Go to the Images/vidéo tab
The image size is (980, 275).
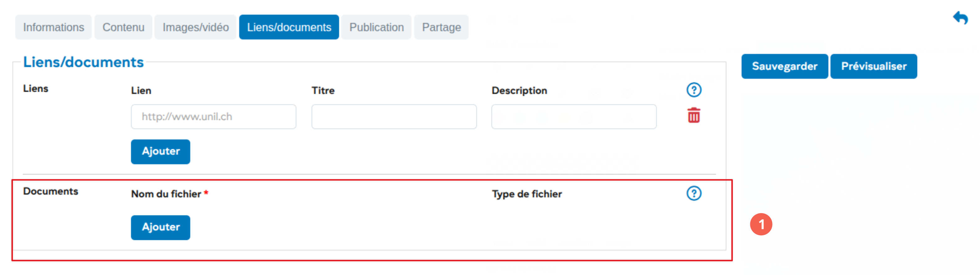click(x=196, y=28)
